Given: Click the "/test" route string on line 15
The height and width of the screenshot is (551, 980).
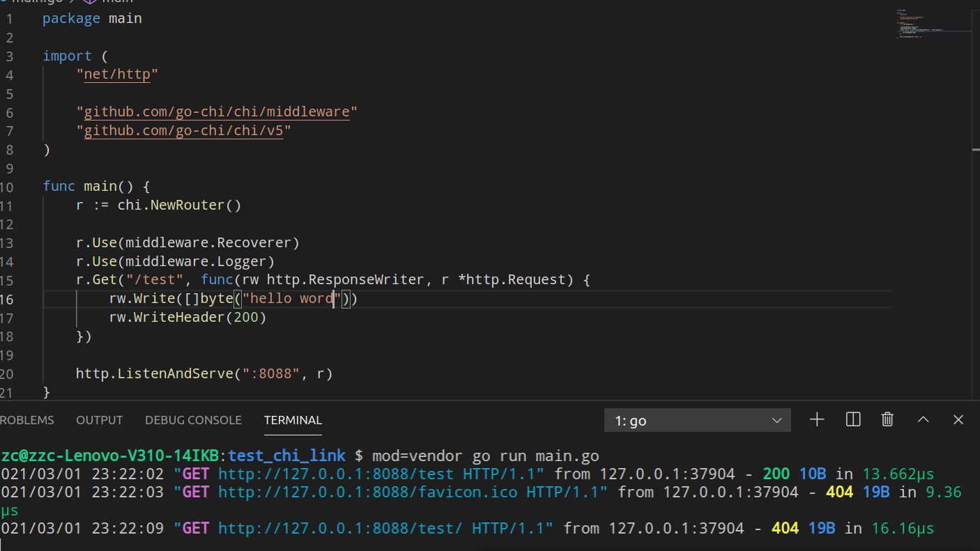Looking at the screenshot, I should click(x=154, y=280).
